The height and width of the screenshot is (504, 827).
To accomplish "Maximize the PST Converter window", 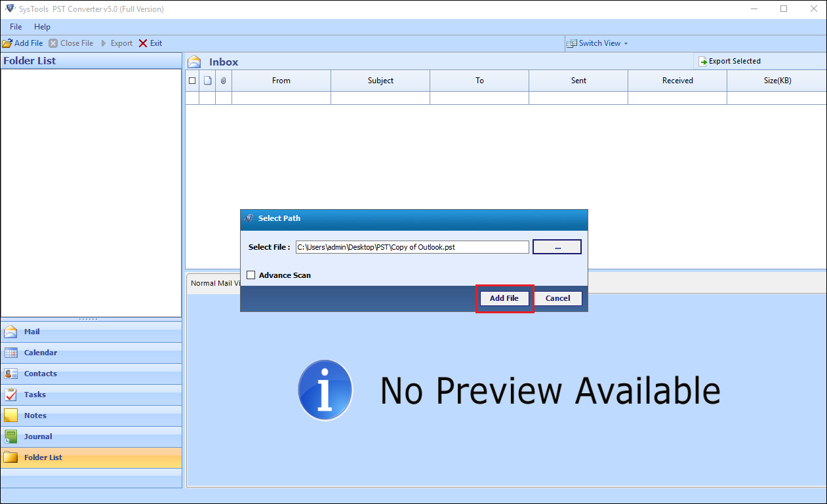I will click(784, 9).
